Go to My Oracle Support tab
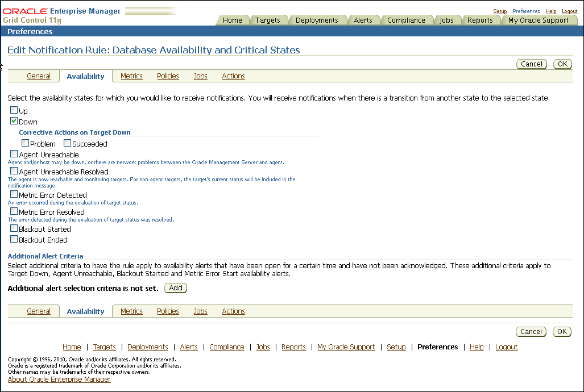 [538, 20]
